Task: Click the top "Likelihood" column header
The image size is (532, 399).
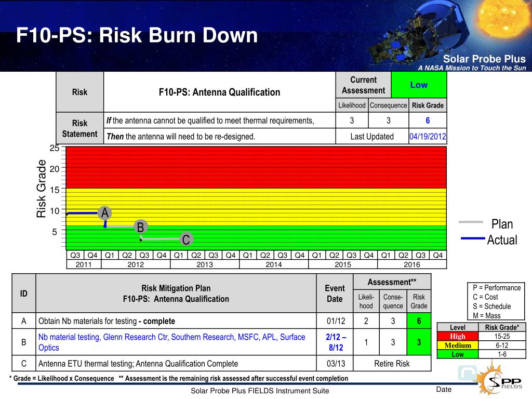Action: coord(352,105)
